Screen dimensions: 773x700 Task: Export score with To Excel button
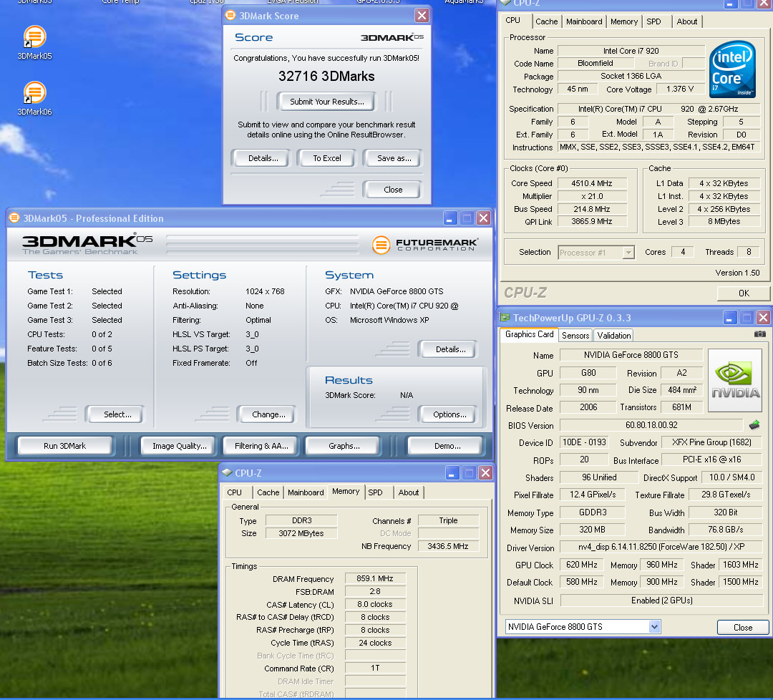[x=327, y=158]
